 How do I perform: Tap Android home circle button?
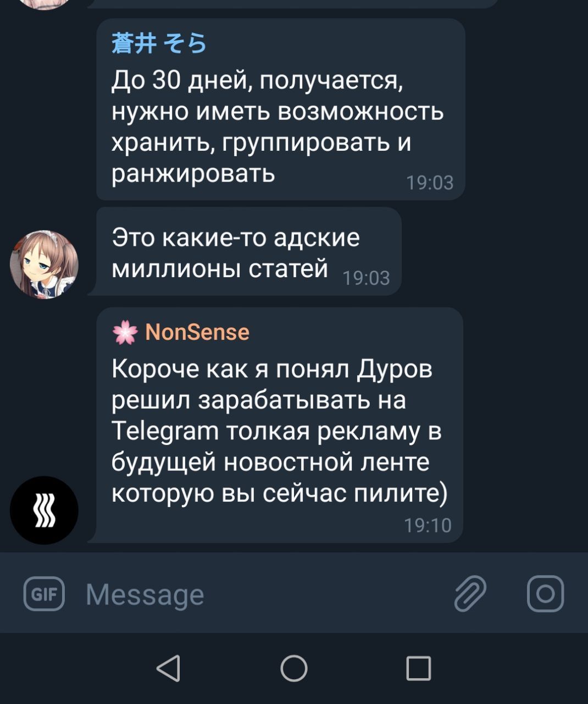294,668
